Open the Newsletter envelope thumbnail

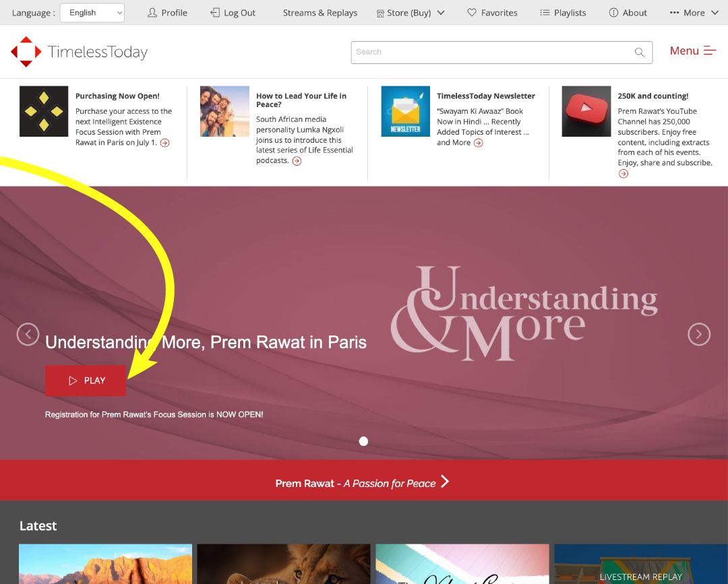click(405, 111)
